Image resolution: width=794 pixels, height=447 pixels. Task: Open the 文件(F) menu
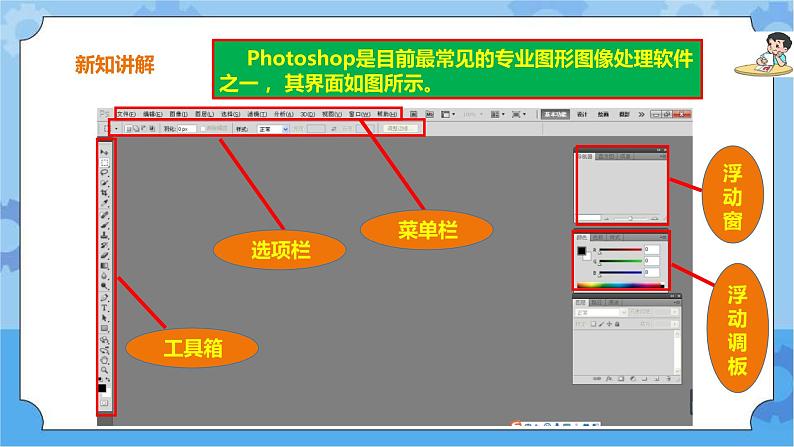point(126,114)
